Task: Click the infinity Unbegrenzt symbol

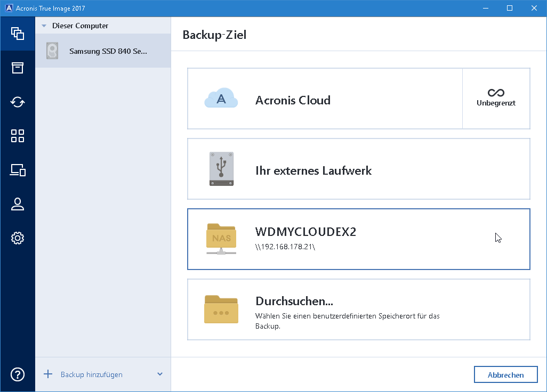Action: tap(496, 93)
